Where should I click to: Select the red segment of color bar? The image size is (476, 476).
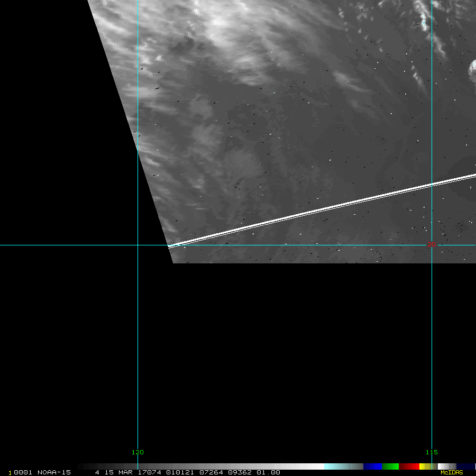tap(409, 466)
